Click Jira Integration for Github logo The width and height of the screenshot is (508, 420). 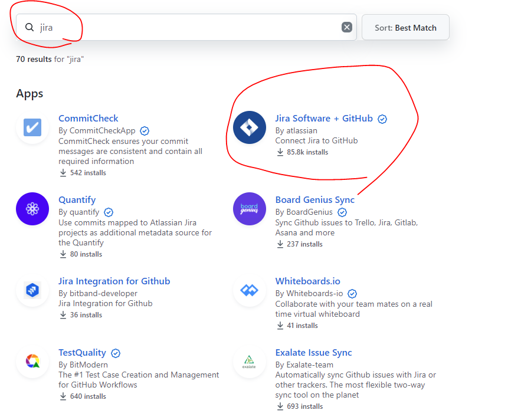click(32, 290)
